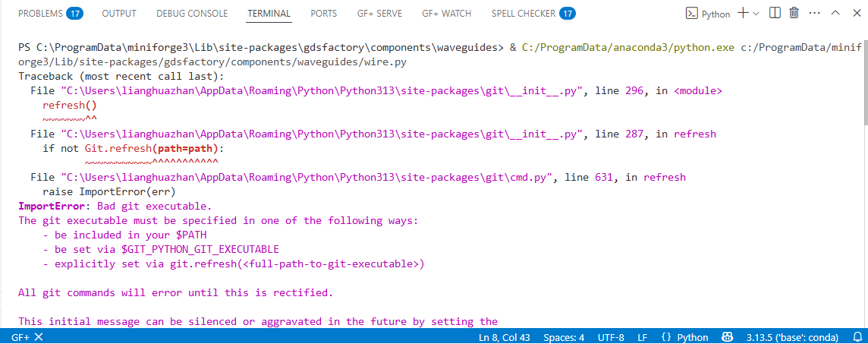This screenshot has width=868, height=344.
Task: Click the git.refresh full-path-to-git-executable line
Action: (x=234, y=264)
